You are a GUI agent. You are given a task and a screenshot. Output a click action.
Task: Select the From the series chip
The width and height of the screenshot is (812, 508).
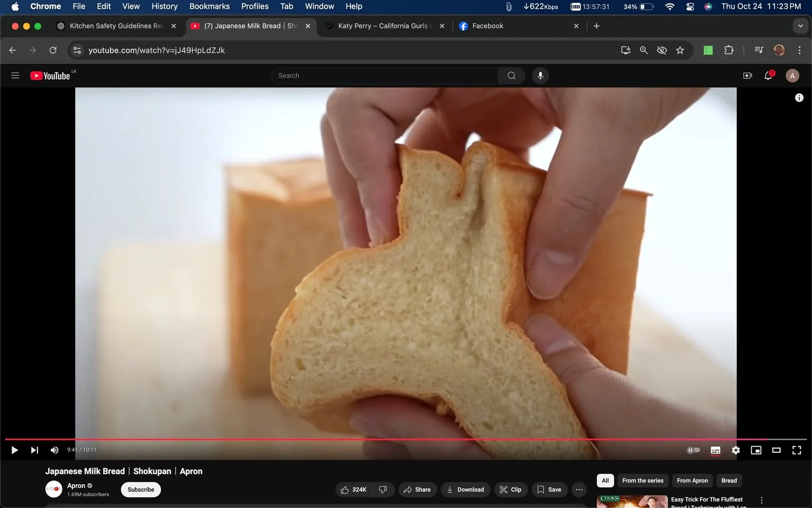coord(643,480)
